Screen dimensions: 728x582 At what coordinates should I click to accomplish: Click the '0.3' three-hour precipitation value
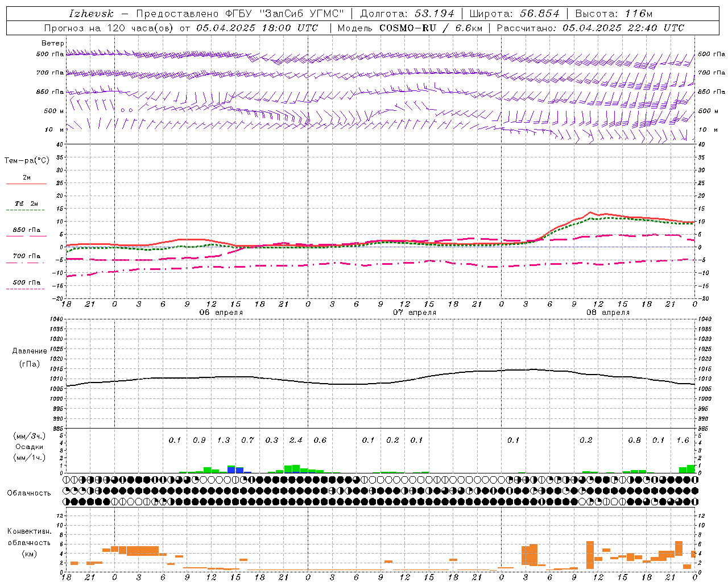(272, 440)
